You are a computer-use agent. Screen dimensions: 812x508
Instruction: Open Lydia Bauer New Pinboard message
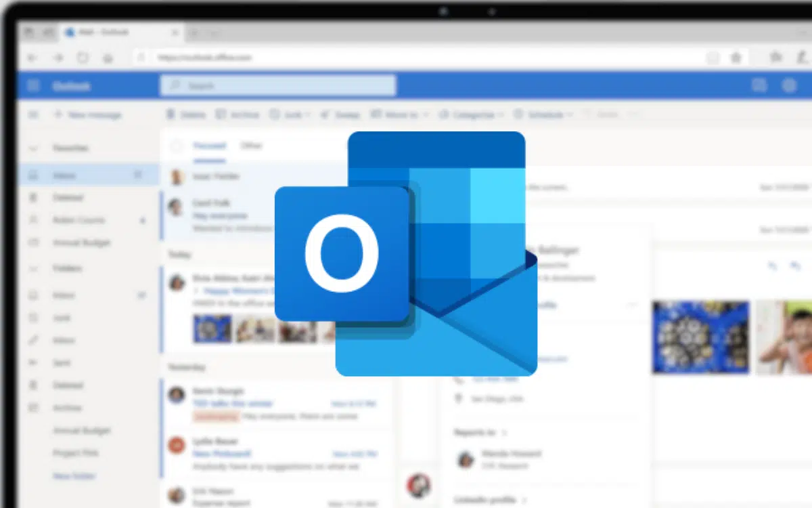pos(277,453)
